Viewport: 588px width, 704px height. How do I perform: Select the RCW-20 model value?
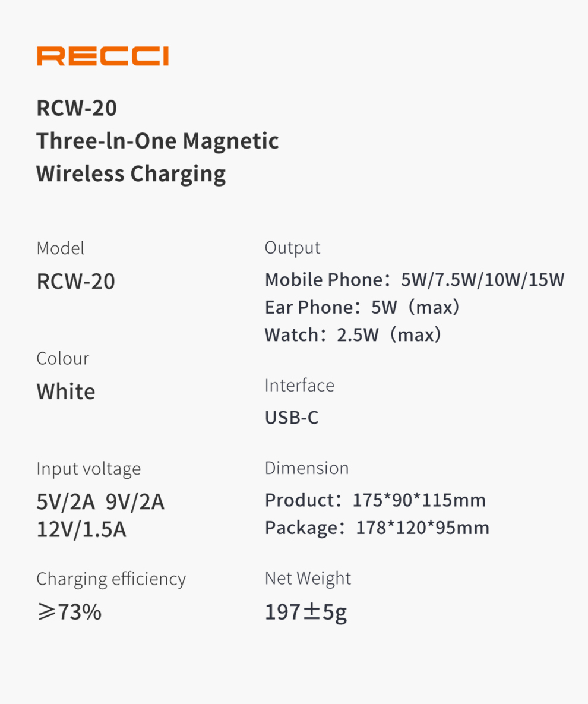click(x=75, y=281)
